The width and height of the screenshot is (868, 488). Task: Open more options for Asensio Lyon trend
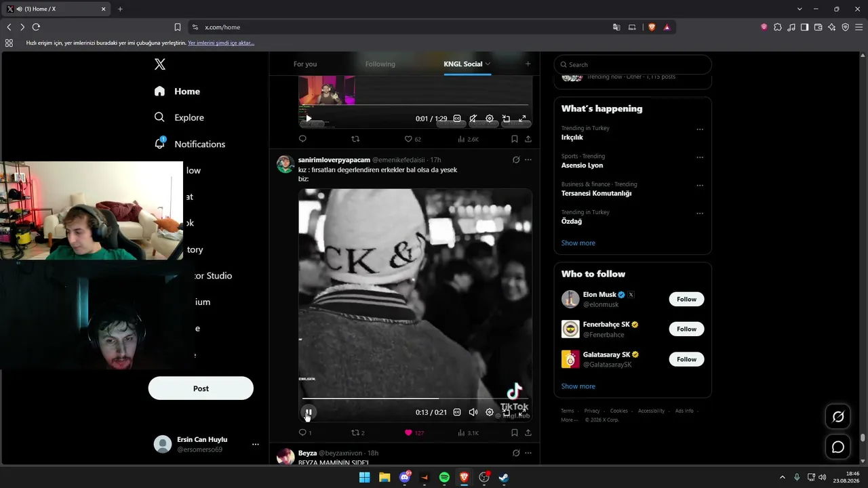click(700, 157)
